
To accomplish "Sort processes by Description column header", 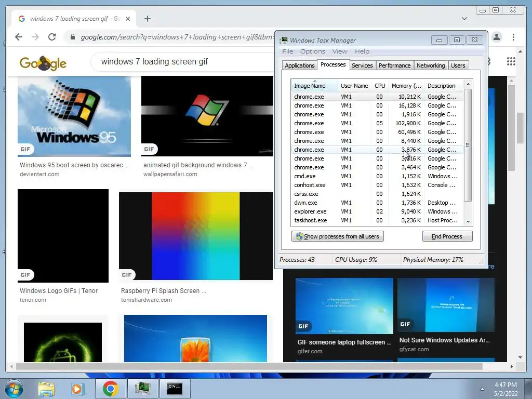I will click(x=444, y=86).
